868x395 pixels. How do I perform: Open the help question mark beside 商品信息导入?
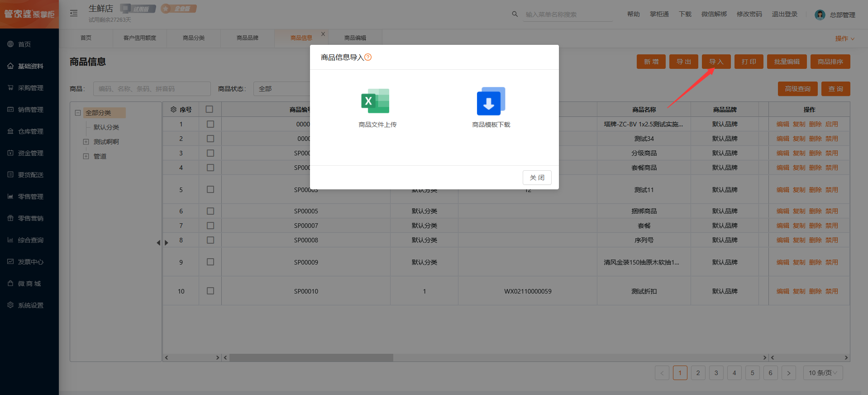(x=368, y=57)
